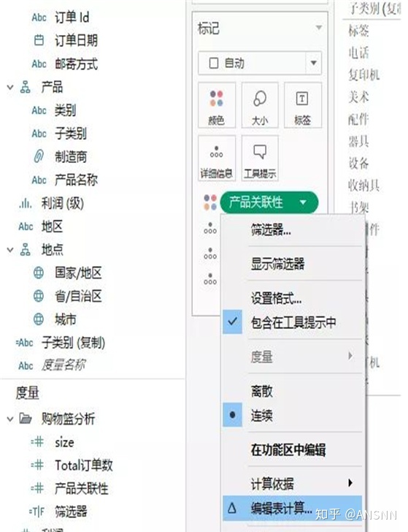Click 设备 in subcategory list

(358, 163)
